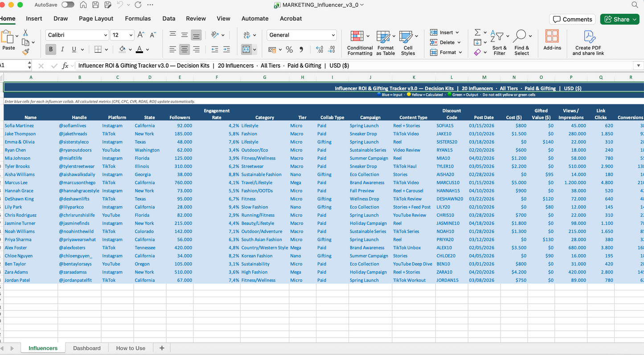Click the Orientation text angle icon
This screenshot has width=644, height=355.
pos(215,35)
